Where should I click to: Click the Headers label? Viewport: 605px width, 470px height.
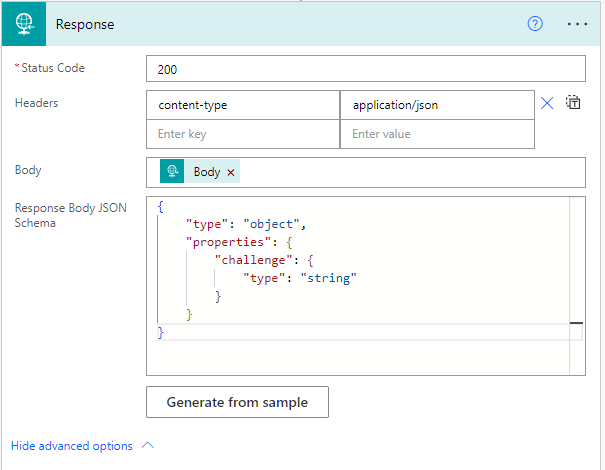(x=37, y=103)
